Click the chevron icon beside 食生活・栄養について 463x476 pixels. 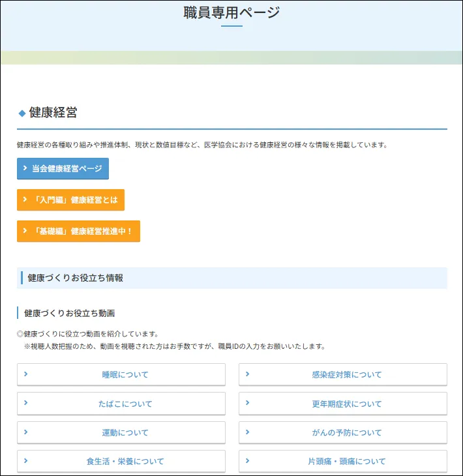click(26, 461)
